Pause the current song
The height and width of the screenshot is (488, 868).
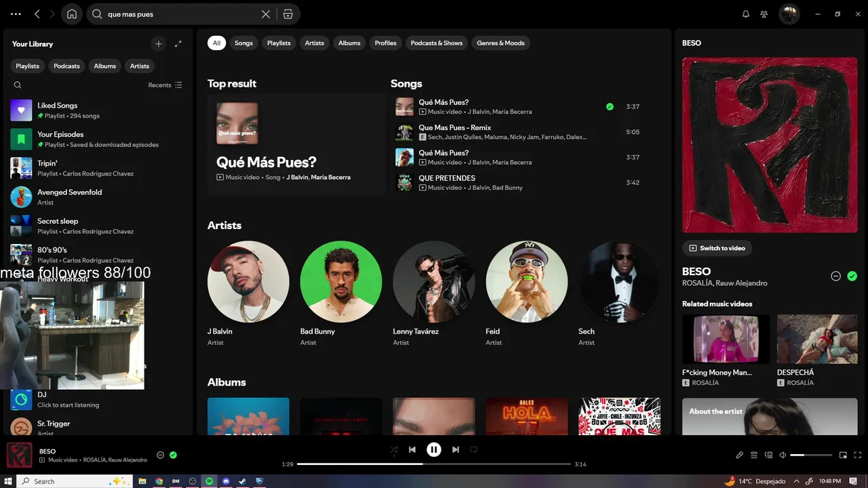pos(434,449)
